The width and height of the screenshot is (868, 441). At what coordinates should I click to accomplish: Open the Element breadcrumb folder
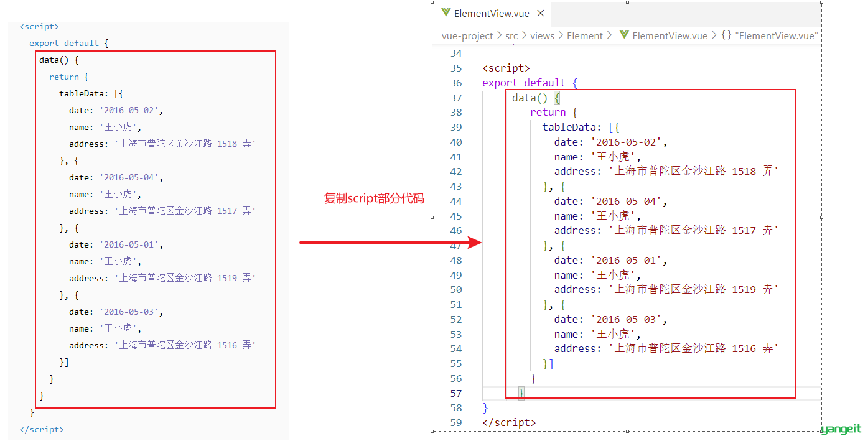[585, 36]
